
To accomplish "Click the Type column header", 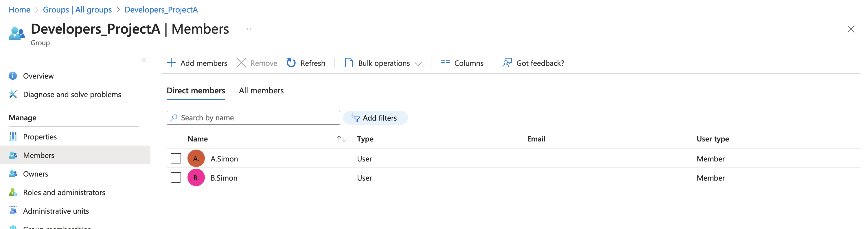I will click(365, 139).
